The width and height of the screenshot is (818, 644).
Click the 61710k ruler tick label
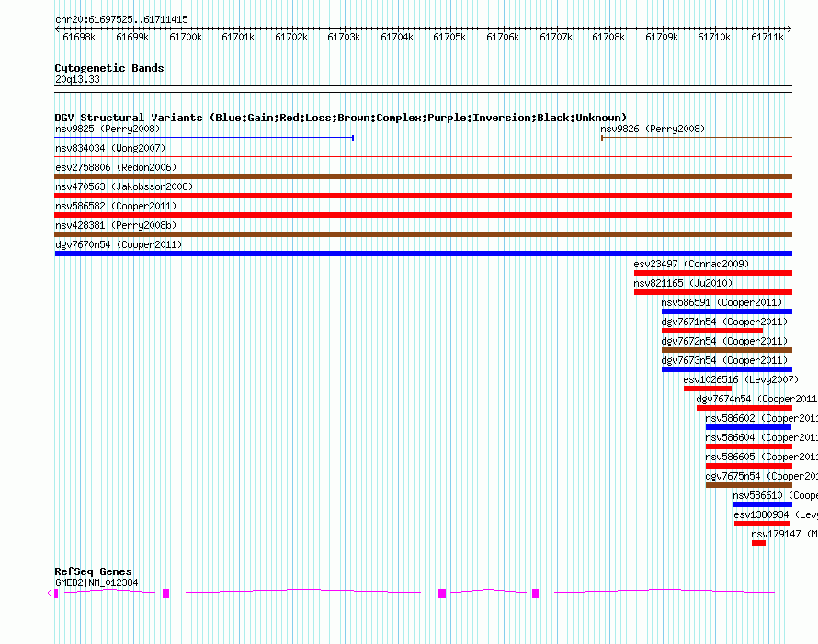point(714,37)
